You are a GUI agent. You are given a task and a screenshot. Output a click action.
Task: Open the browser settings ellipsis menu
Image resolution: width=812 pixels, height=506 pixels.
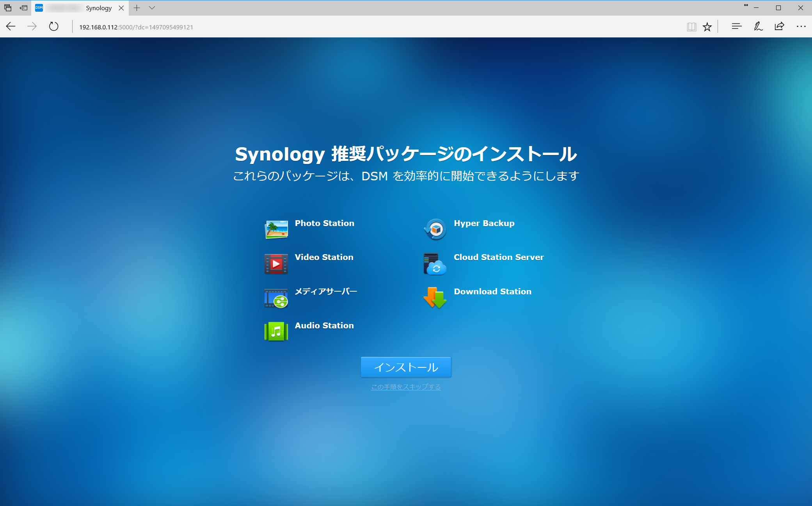pyautogui.click(x=801, y=27)
